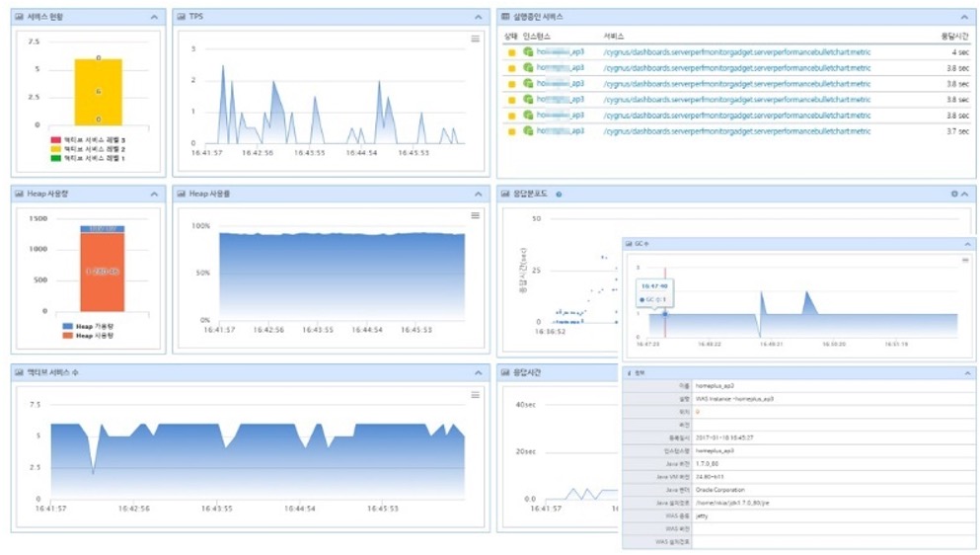This screenshot has height=555, width=980.
Task: Click the settings gear in 응답분포도 panel
Action: coord(953,195)
